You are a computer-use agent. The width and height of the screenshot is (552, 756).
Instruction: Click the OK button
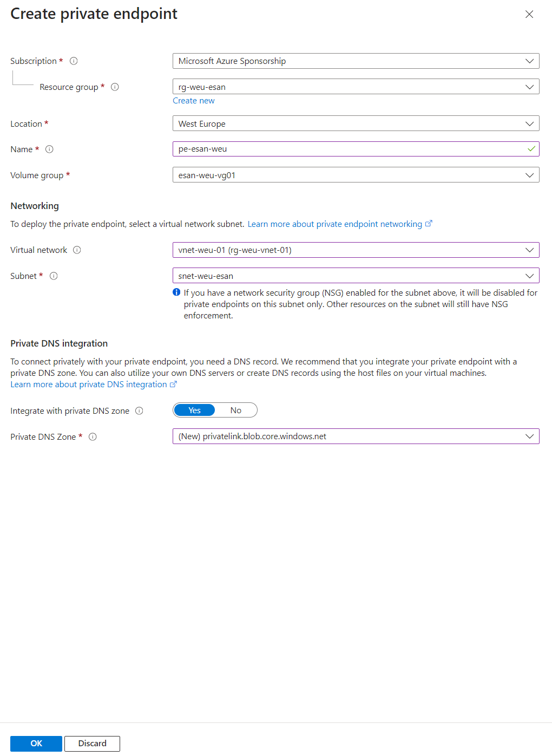(x=36, y=744)
